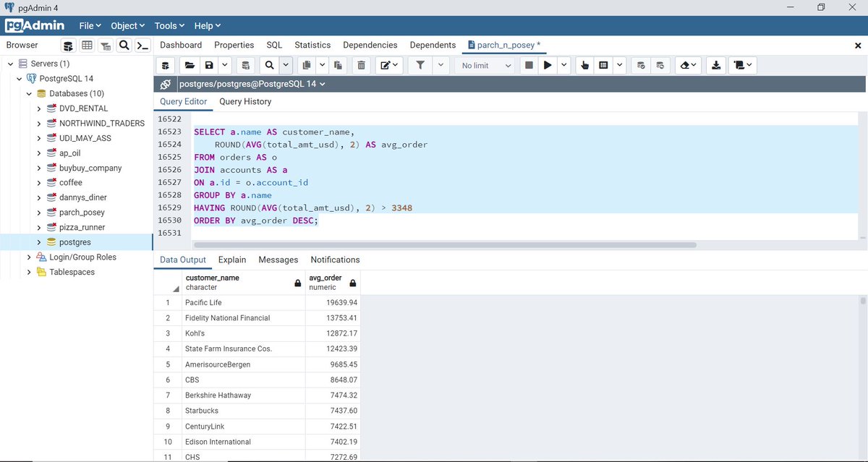868x462 pixels.
Task: Click Edit pencil icon in query toolbar
Action: click(389, 65)
